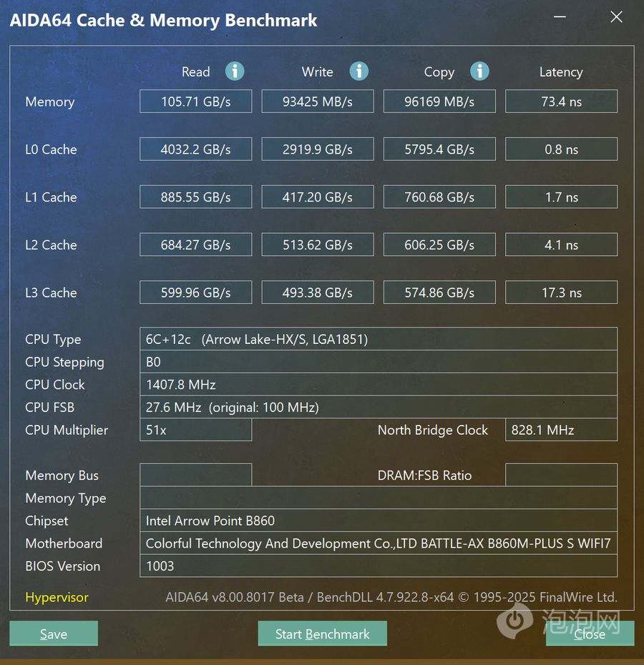Viewport: 644px width, 665px height.
Task: Select L2 Cache copy 606.25 GB/s
Action: point(439,245)
